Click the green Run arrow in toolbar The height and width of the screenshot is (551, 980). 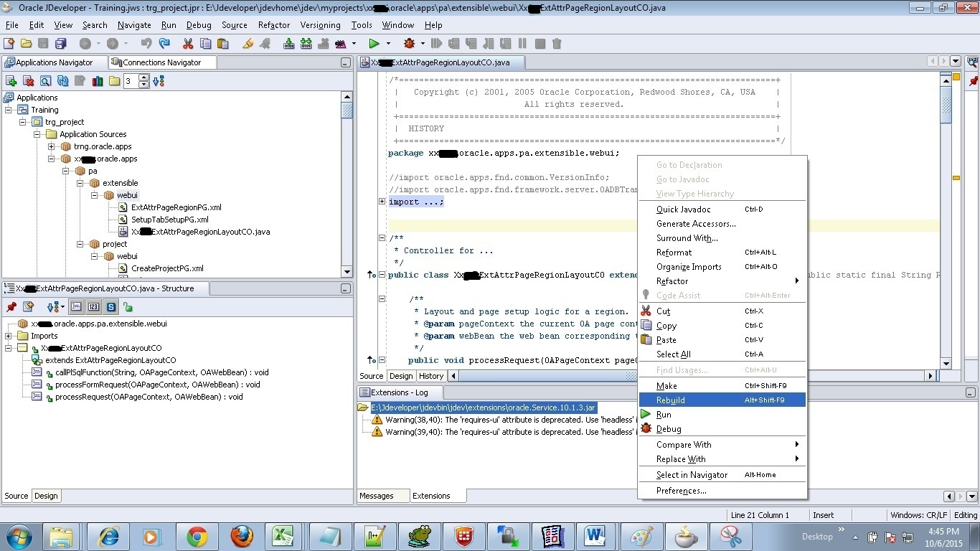point(374,44)
